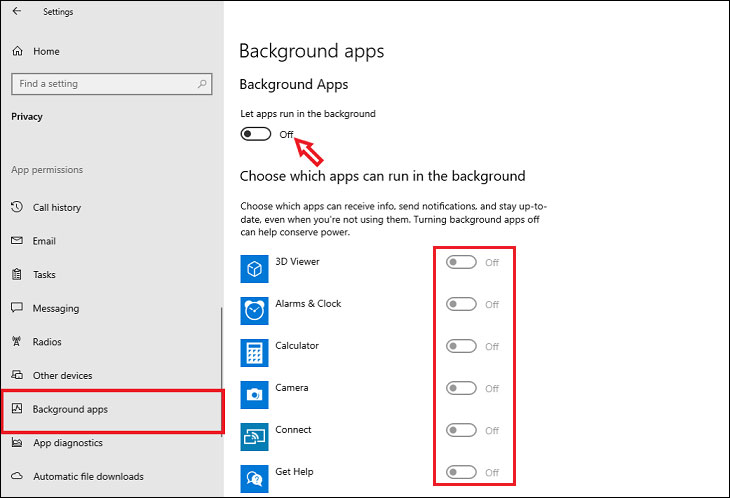The height and width of the screenshot is (498, 730).
Task: Open the Home settings page
Action: pyautogui.click(x=45, y=51)
